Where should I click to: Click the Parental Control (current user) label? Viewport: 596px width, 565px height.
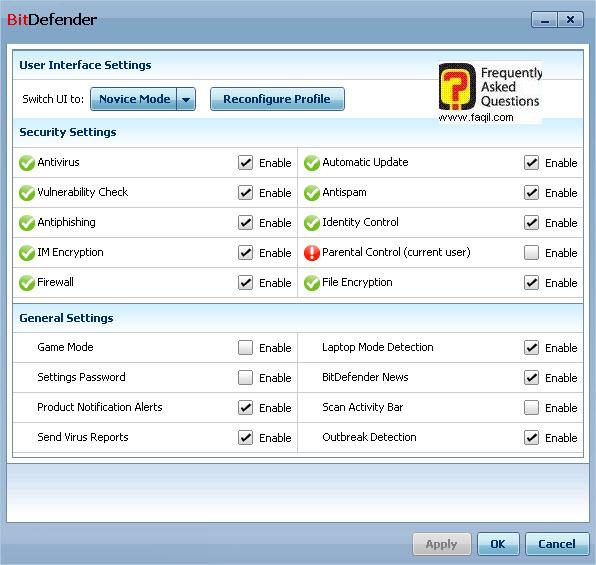pos(396,252)
